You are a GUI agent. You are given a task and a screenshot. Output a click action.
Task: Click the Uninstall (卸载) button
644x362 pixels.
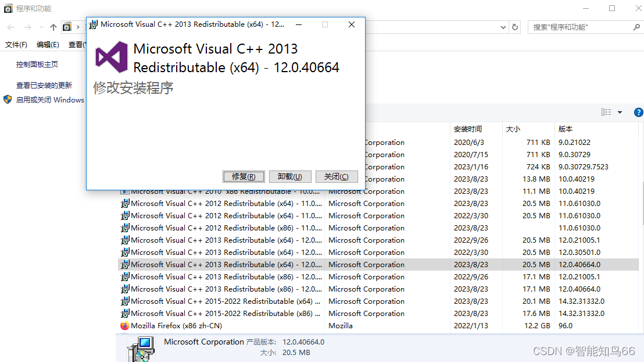290,176
